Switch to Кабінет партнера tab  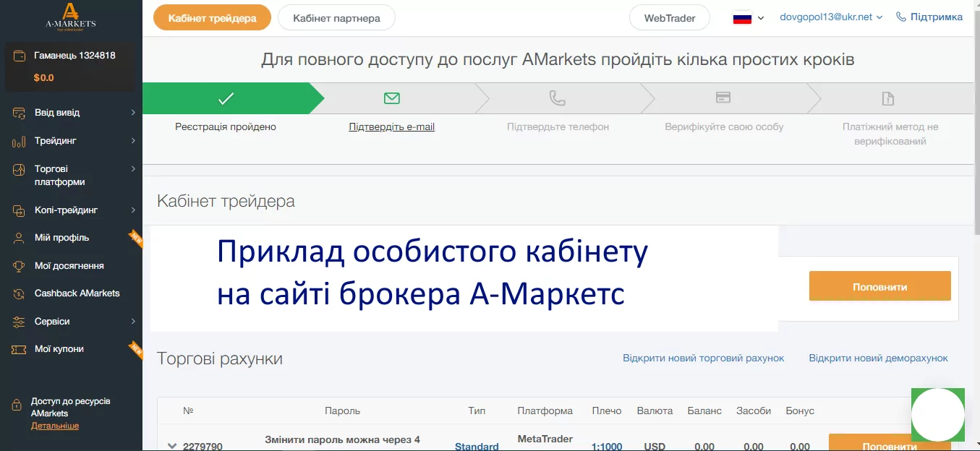pyautogui.click(x=336, y=18)
